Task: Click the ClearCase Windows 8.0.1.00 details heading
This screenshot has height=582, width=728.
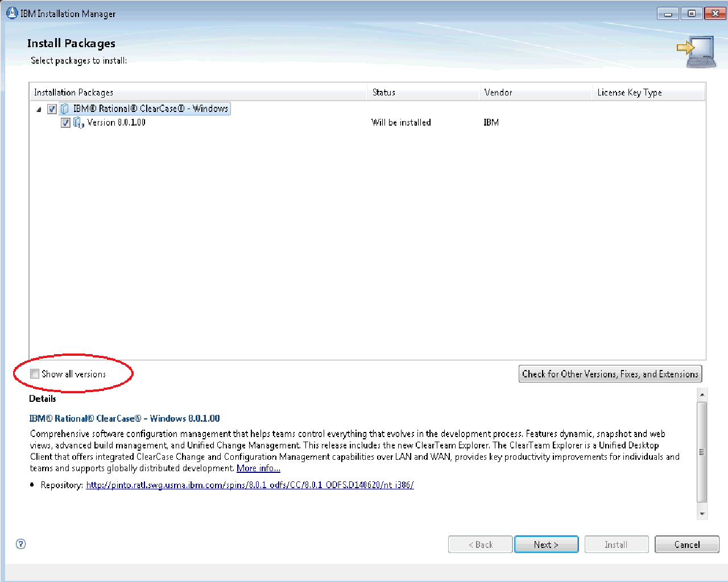Action: pos(125,418)
